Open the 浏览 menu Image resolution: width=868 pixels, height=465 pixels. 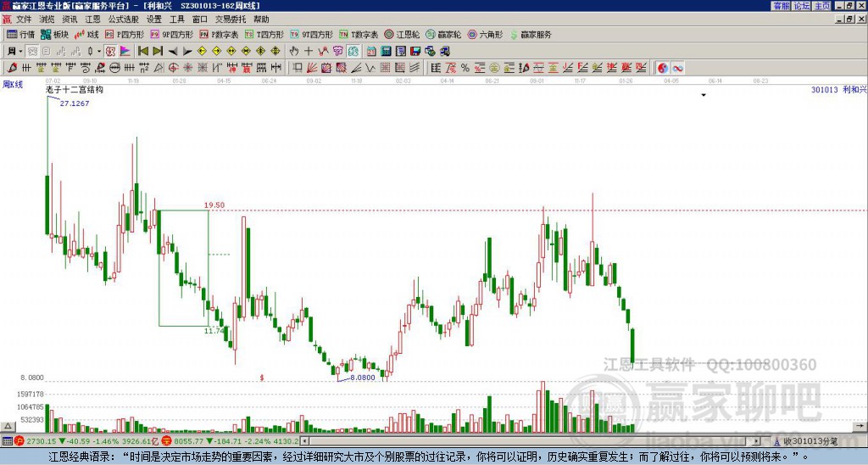click(x=47, y=20)
